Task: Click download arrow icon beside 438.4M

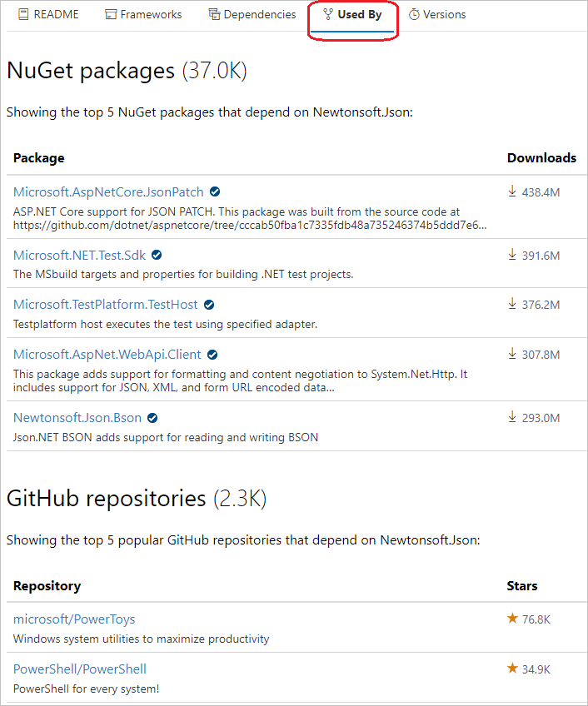Action: [512, 191]
